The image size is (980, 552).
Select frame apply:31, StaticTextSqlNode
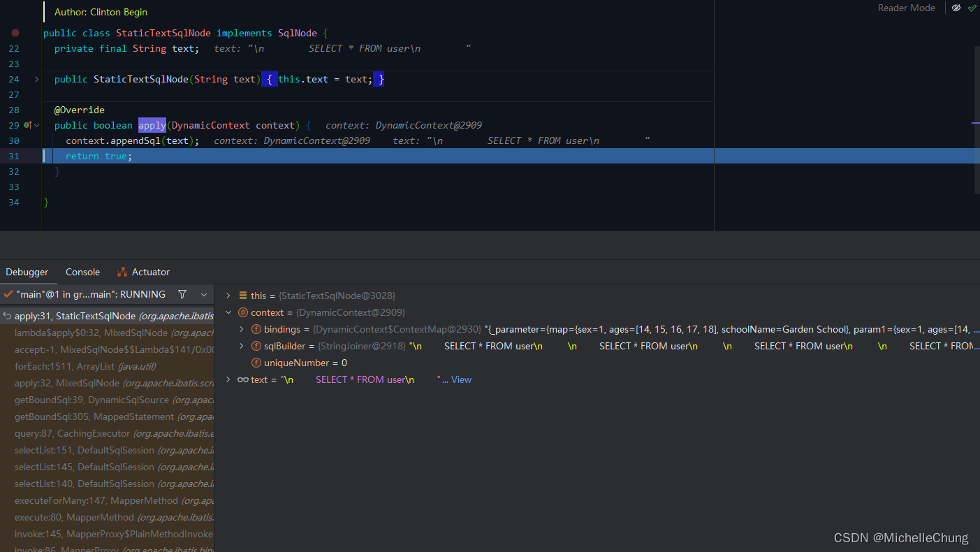point(107,316)
